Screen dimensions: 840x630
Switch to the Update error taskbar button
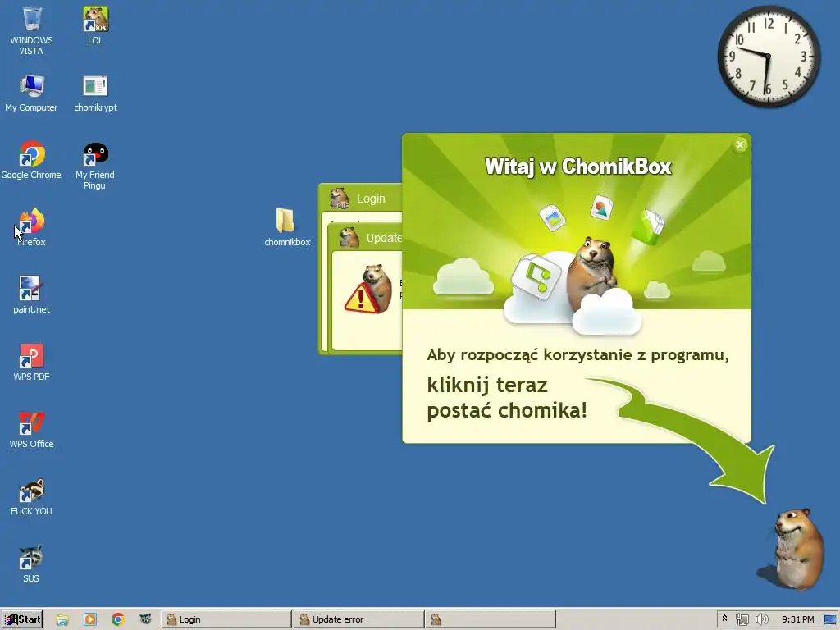359,619
